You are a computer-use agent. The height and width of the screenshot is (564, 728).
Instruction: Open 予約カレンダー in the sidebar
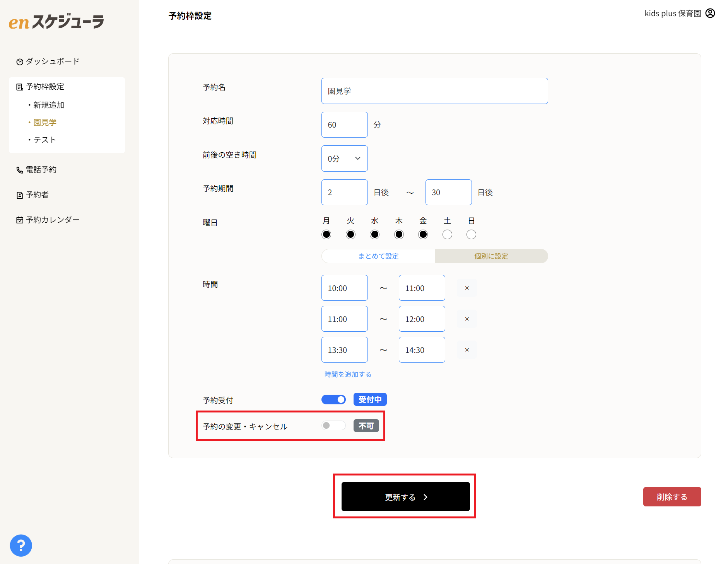[48, 220]
